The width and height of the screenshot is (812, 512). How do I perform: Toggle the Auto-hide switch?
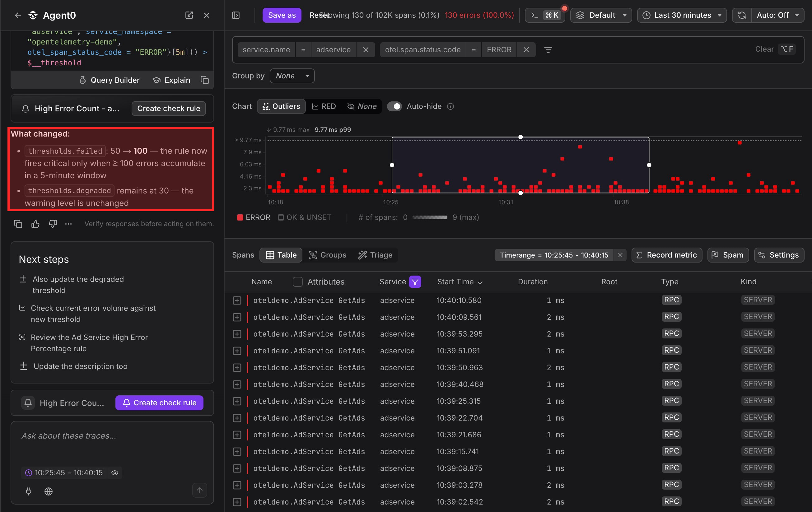(x=394, y=106)
